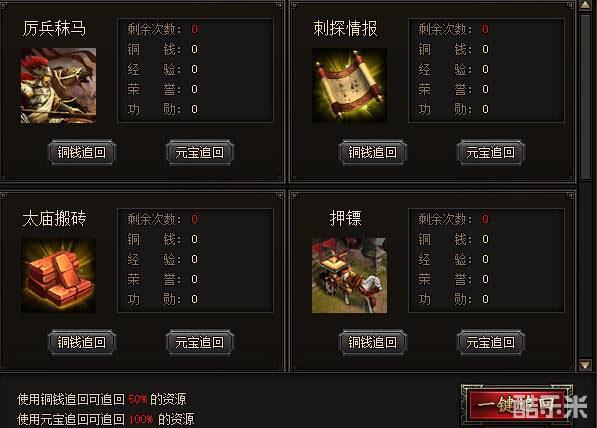Click 铜钱追回 under 厉兵秣马
This screenshot has width=597, height=428.
tap(82, 152)
